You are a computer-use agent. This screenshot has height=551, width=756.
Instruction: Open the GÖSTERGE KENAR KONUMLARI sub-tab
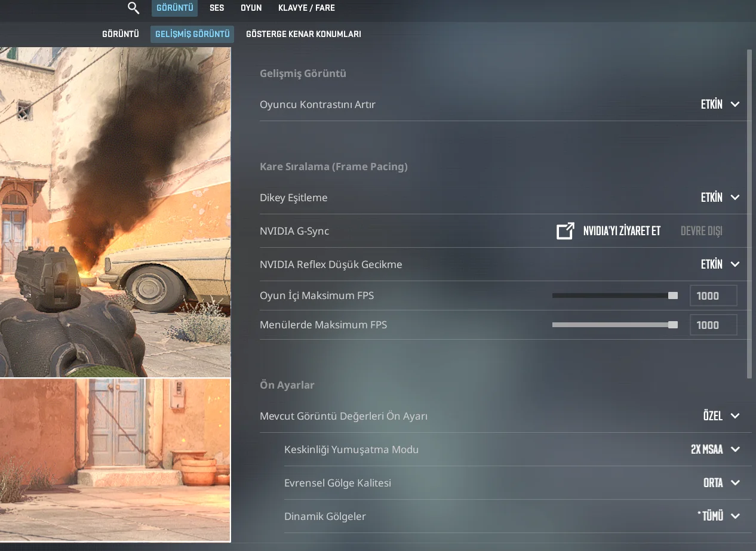coord(303,34)
